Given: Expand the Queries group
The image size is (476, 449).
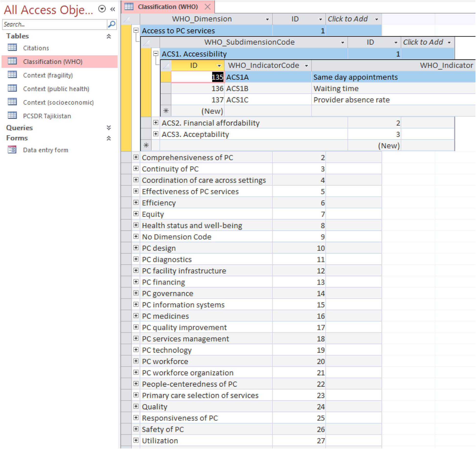Looking at the screenshot, I should click(x=109, y=127).
